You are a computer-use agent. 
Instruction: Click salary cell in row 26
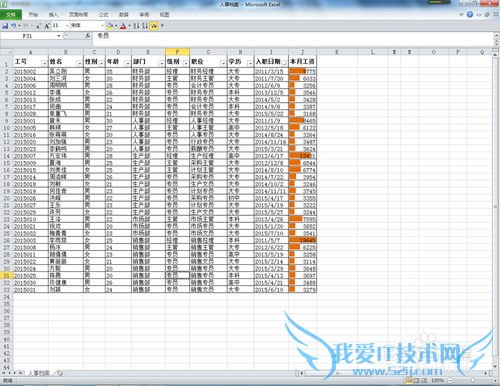302,240
